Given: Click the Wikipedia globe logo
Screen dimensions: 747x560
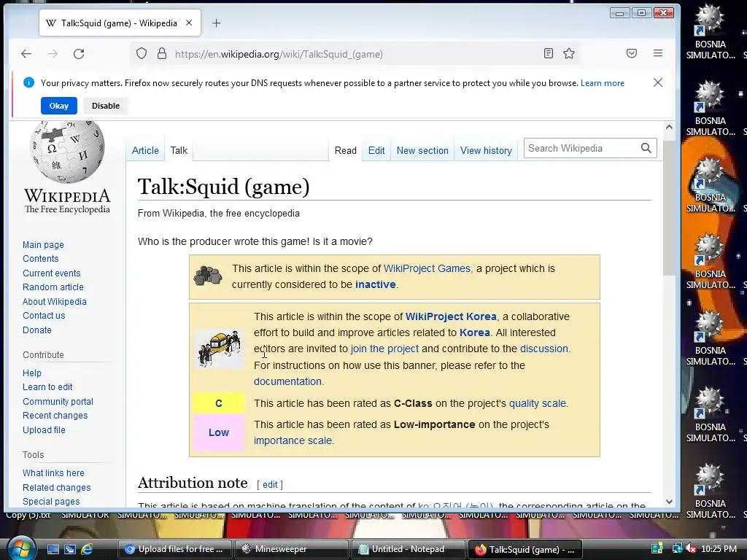Looking at the screenshot, I should click(67, 152).
